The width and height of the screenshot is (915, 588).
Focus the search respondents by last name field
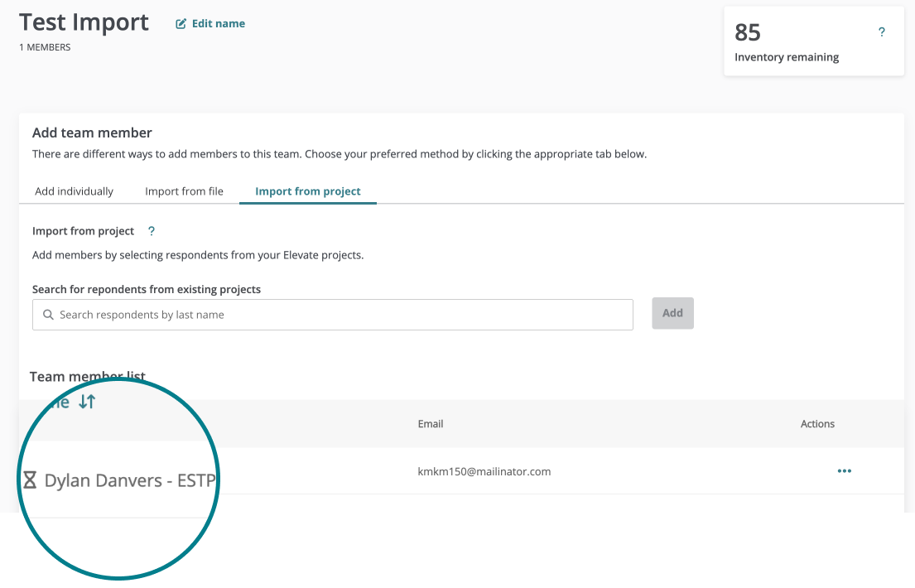point(333,315)
